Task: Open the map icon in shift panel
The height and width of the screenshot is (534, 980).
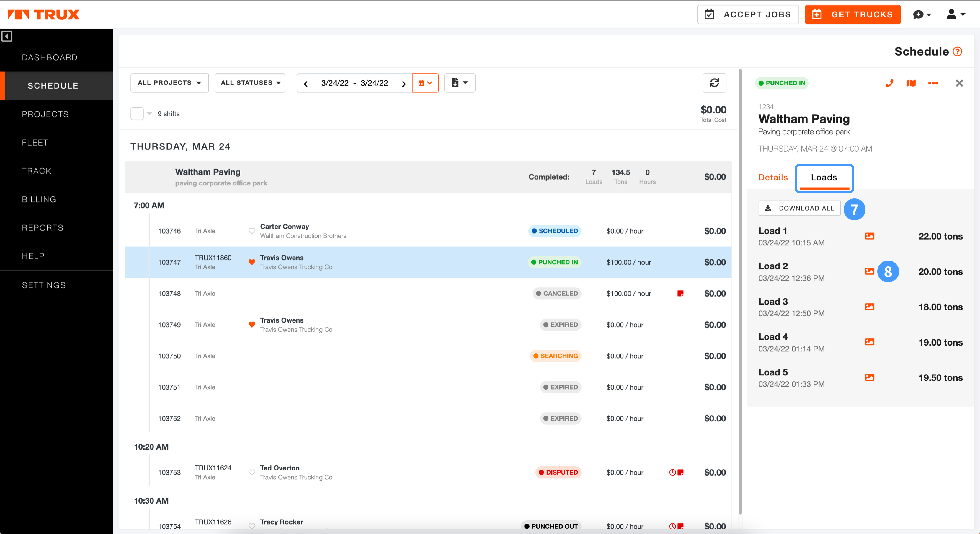Action: (911, 83)
